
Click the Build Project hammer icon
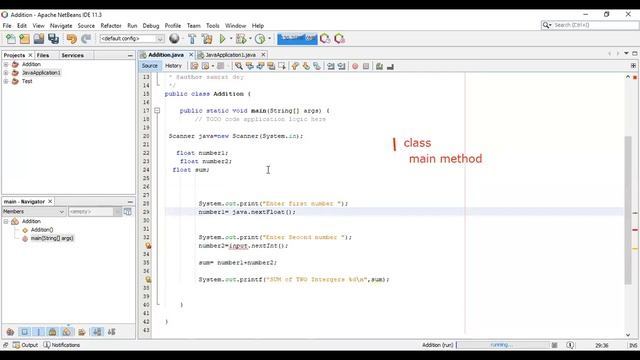pyautogui.click(x=192, y=39)
